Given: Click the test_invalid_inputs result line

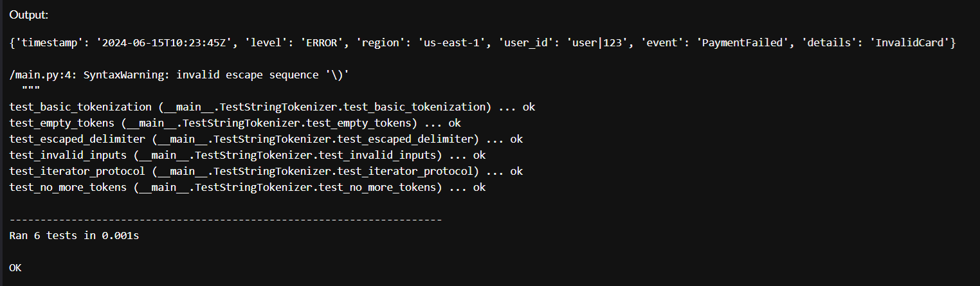Looking at the screenshot, I should [x=248, y=155].
